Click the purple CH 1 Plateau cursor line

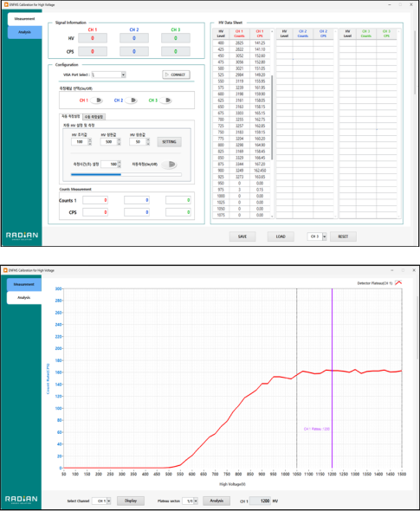click(x=332, y=378)
